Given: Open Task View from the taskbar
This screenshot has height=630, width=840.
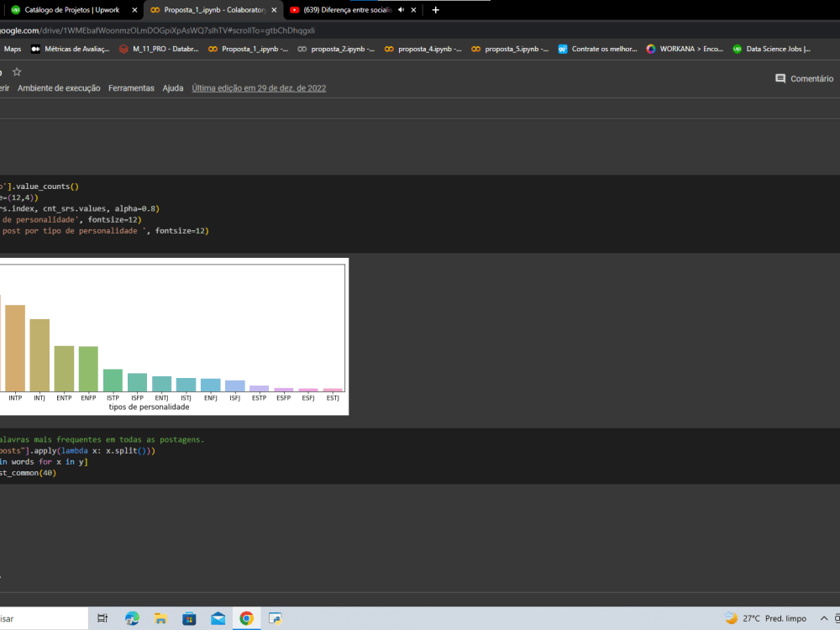Looking at the screenshot, I should (x=102, y=617).
